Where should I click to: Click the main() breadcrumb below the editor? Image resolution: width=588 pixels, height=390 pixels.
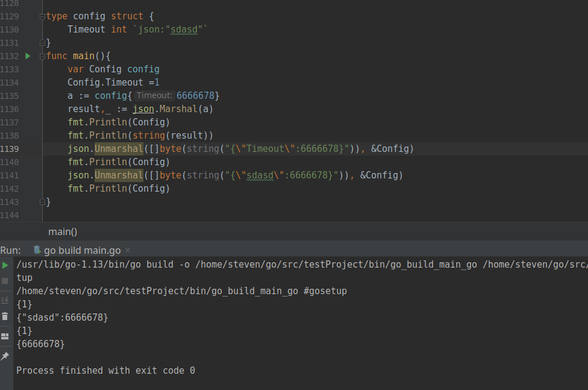tap(63, 232)
